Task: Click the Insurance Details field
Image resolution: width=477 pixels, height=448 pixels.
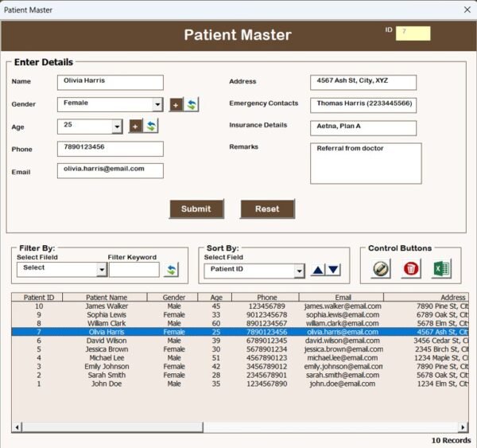Action: 363,128
